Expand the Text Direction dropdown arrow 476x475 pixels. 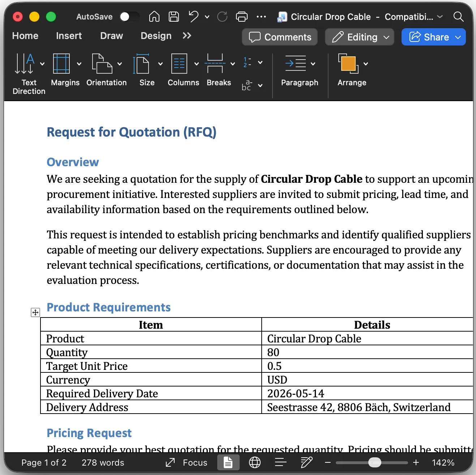tap(42, 64)
